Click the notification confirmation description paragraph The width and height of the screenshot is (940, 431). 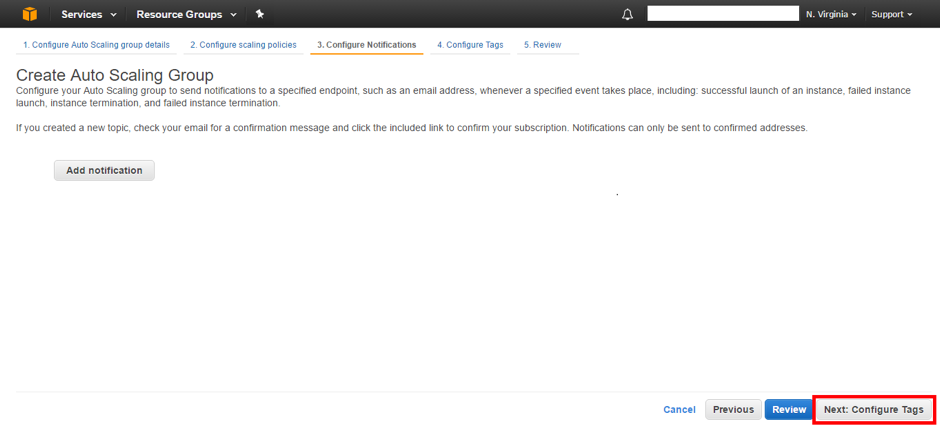411,128
